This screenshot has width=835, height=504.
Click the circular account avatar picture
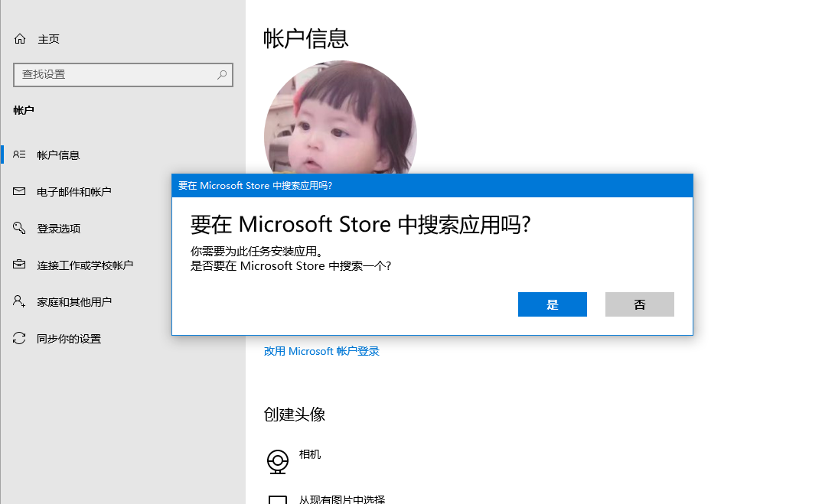click(341, 117)
